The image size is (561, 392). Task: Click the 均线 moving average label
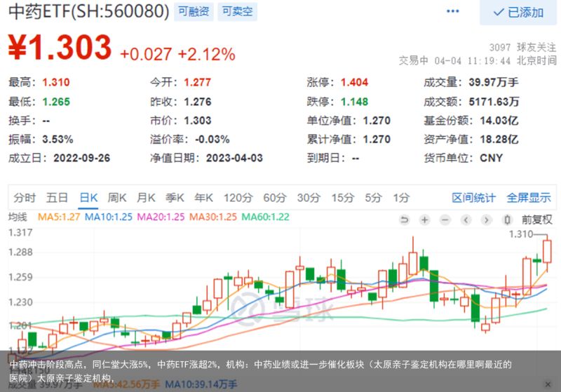tap(18, 217)
